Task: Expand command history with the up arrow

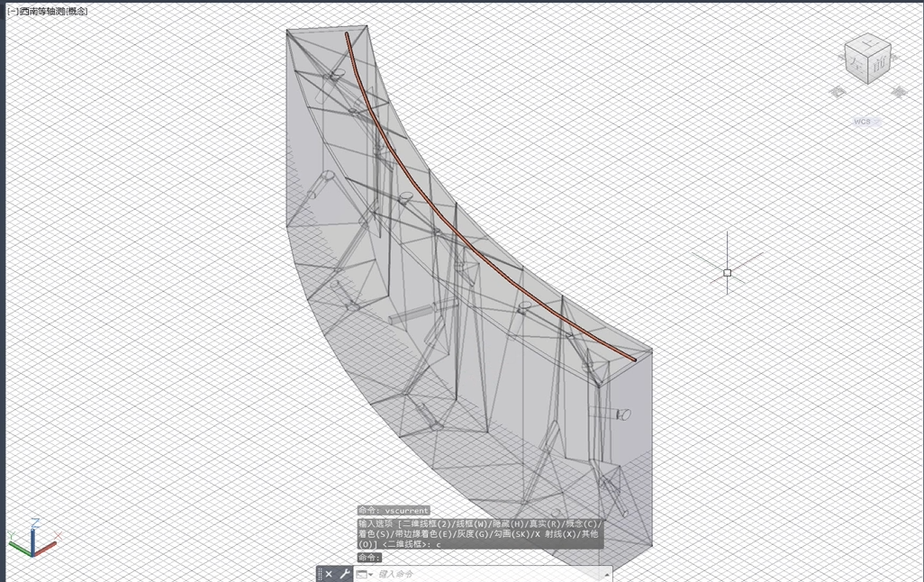Action: coord(606,574)
